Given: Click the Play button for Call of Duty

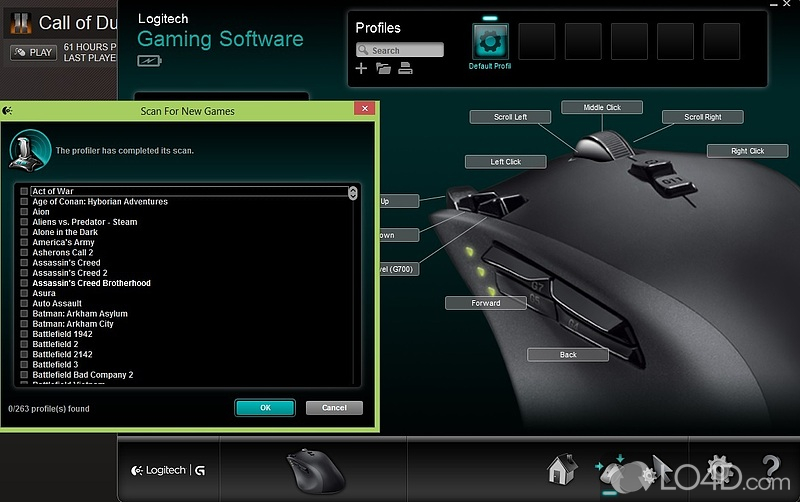Looking at the screenshot, I should coord(34,53).
